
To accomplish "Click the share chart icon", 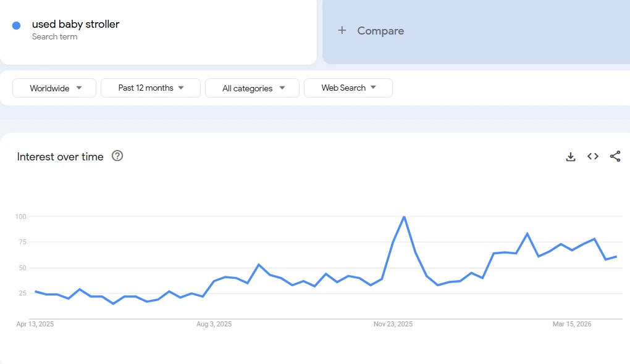I will (615, 157).
